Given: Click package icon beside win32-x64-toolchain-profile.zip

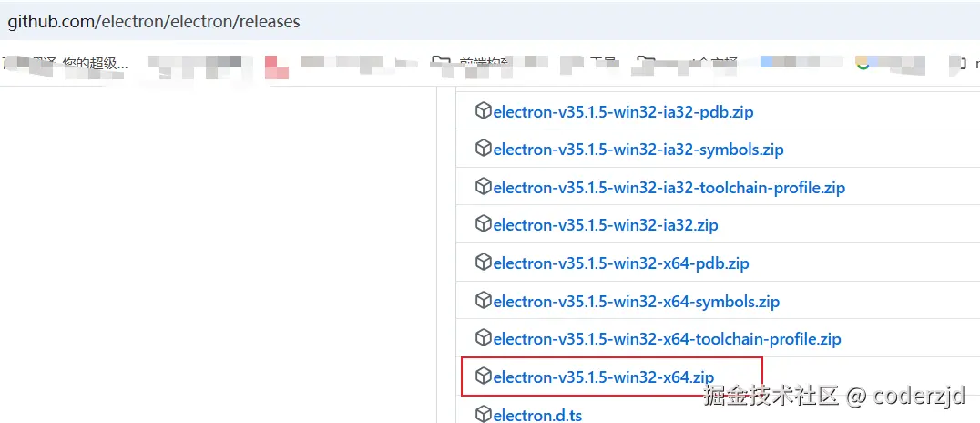Looking at the screenshot, I should [483, 338].
